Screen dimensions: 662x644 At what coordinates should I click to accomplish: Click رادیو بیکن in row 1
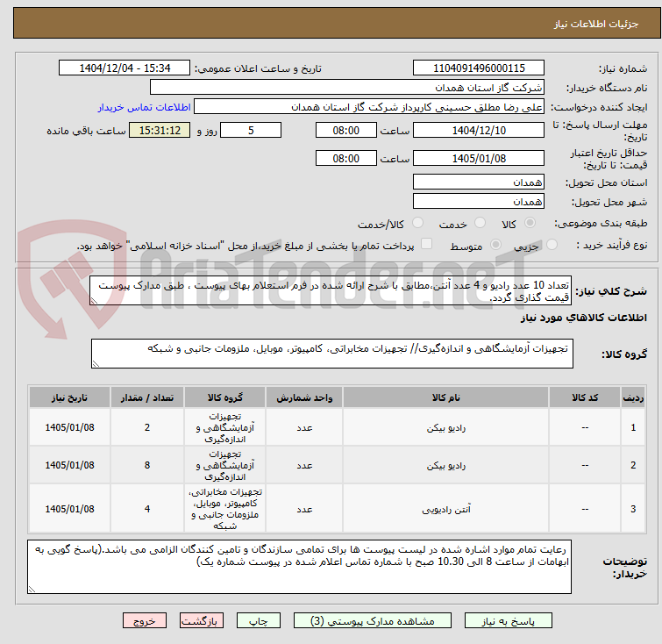point(445,427)
